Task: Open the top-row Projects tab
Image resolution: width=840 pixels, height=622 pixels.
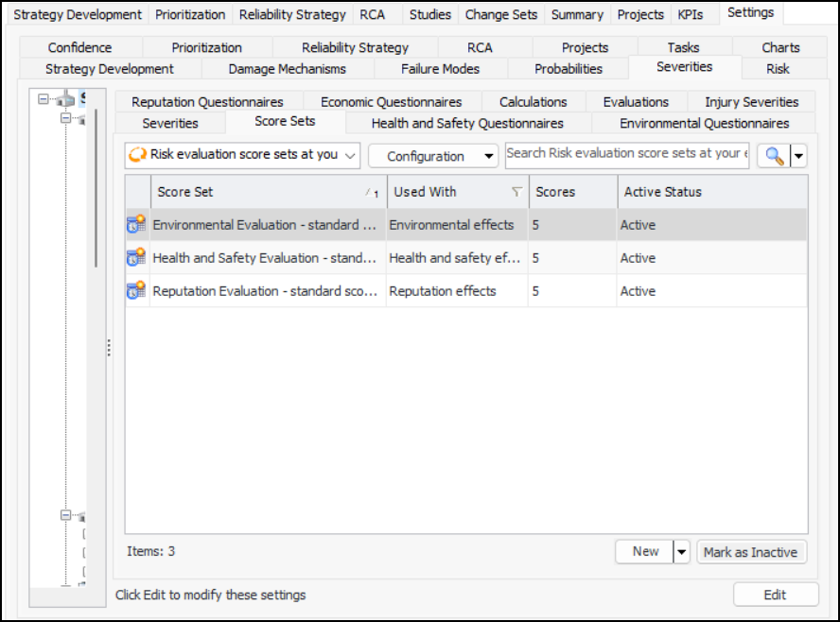Action: 640,14
